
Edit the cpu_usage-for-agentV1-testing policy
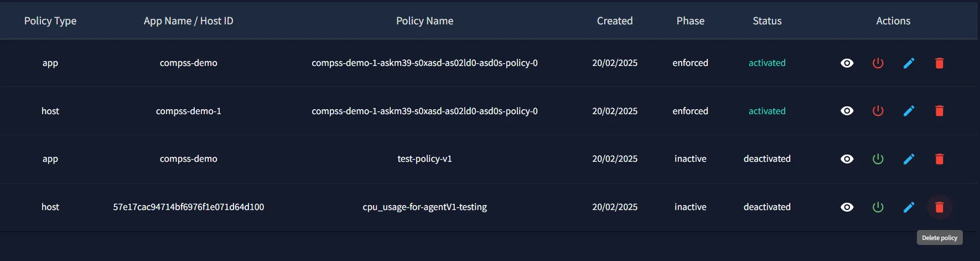909,207
